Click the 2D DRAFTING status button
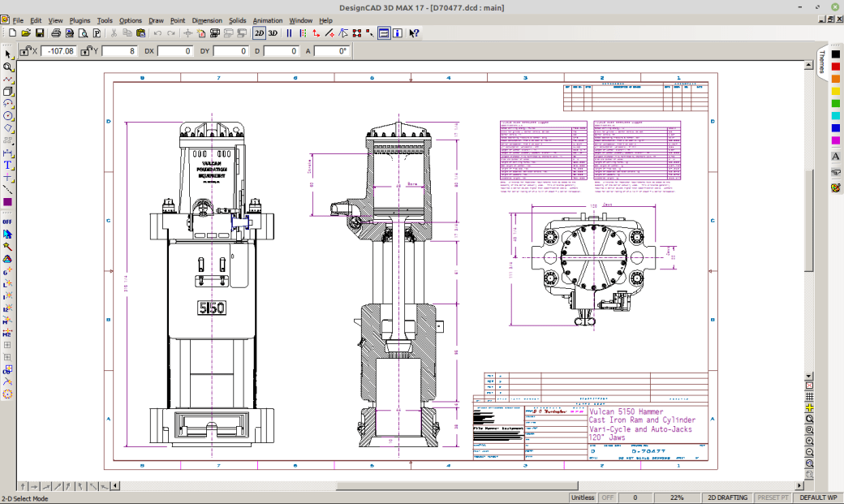Image resolution: width=844 pixels, height=504 pixels. pos(727,498)
